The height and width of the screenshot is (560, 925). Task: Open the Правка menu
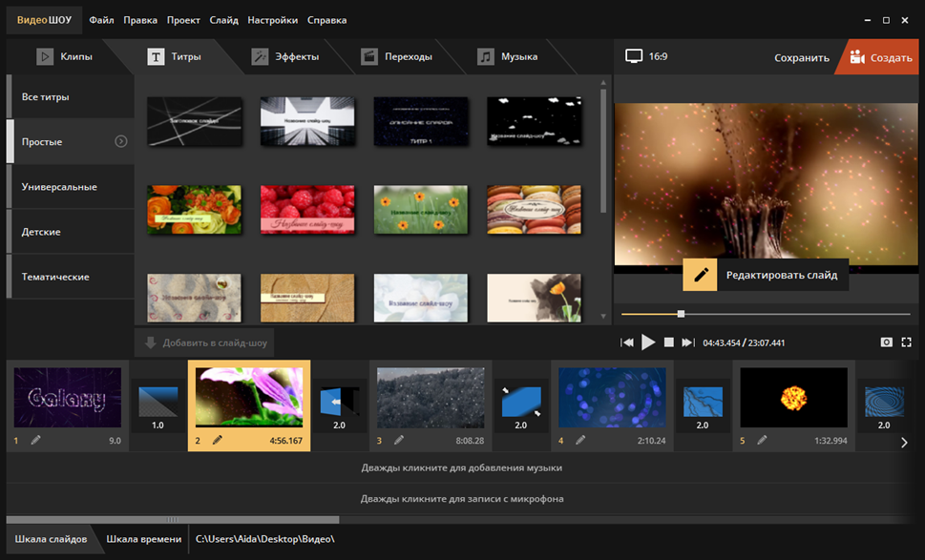(140, 20)
